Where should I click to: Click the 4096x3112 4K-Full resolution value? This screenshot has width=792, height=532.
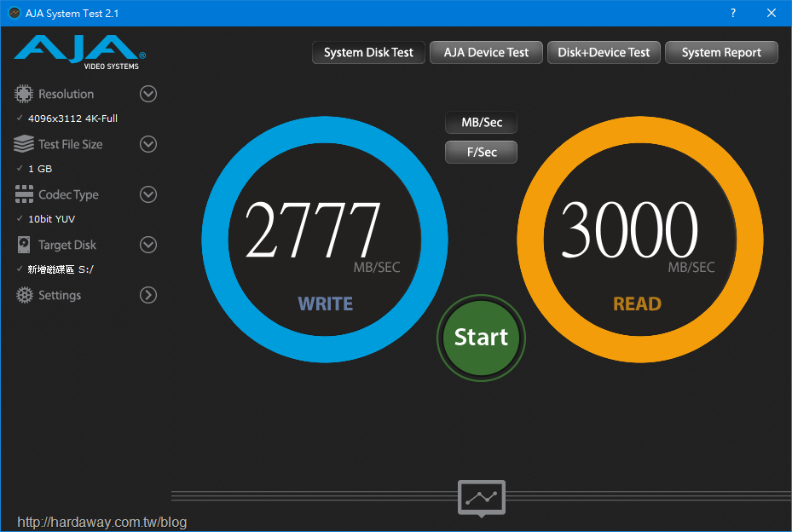tap(72, 119)
